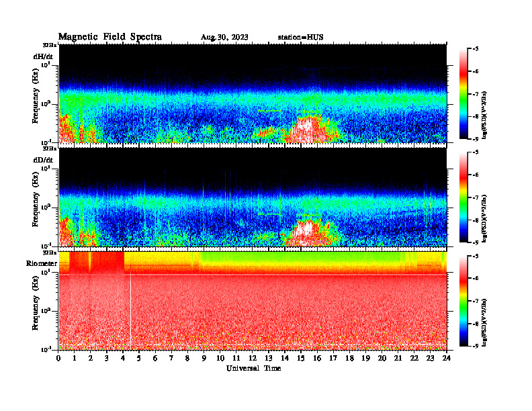Click the 'dD/dt' panel label
Image resolution: width=532 pixels, height=411 pixels.
coord(43,160)
